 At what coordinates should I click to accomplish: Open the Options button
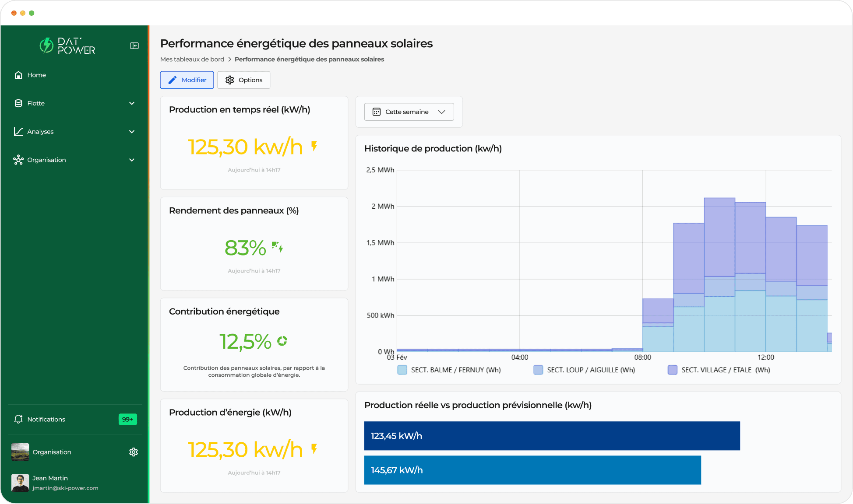pyautogui.click(x=243, y=80)
